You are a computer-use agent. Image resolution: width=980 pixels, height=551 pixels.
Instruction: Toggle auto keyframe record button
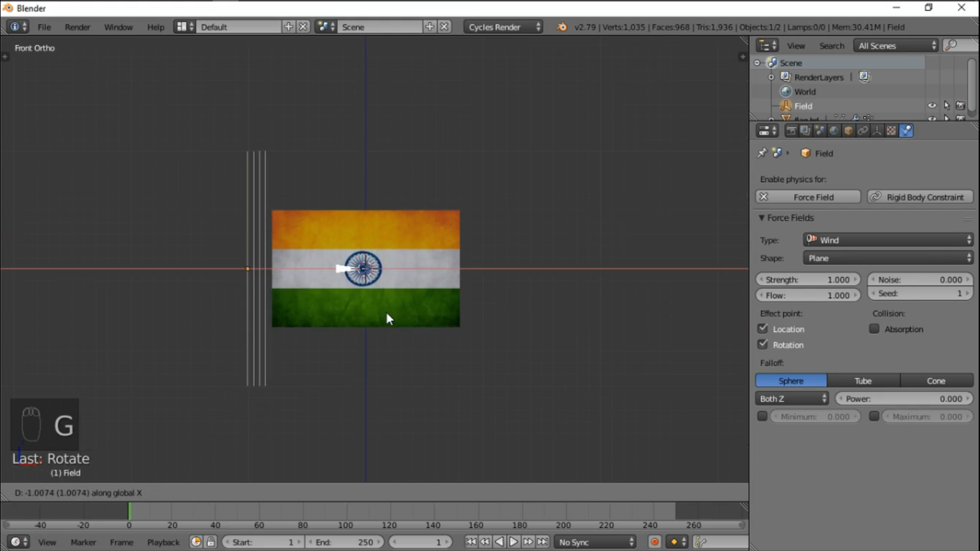(x=654, y=542)
